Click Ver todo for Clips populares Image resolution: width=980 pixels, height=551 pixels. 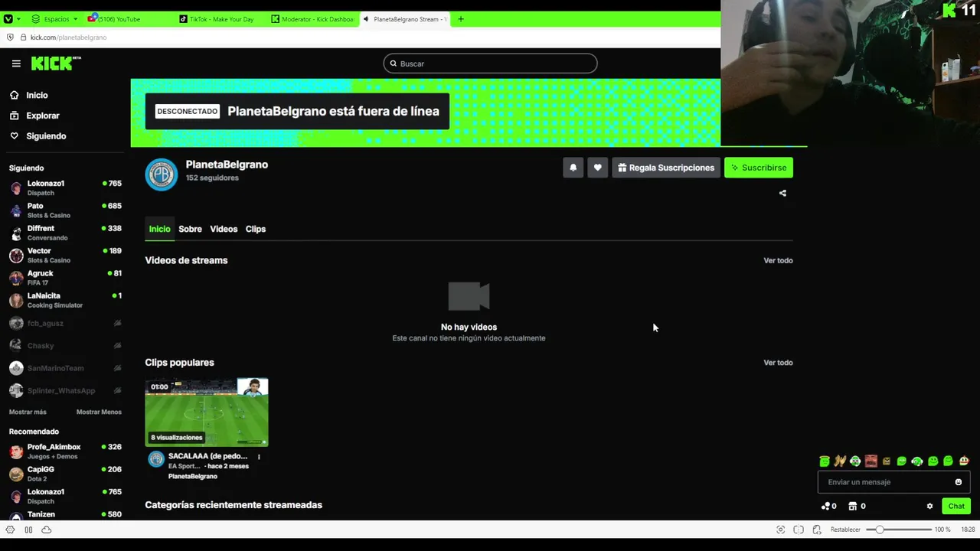point(778,363)
